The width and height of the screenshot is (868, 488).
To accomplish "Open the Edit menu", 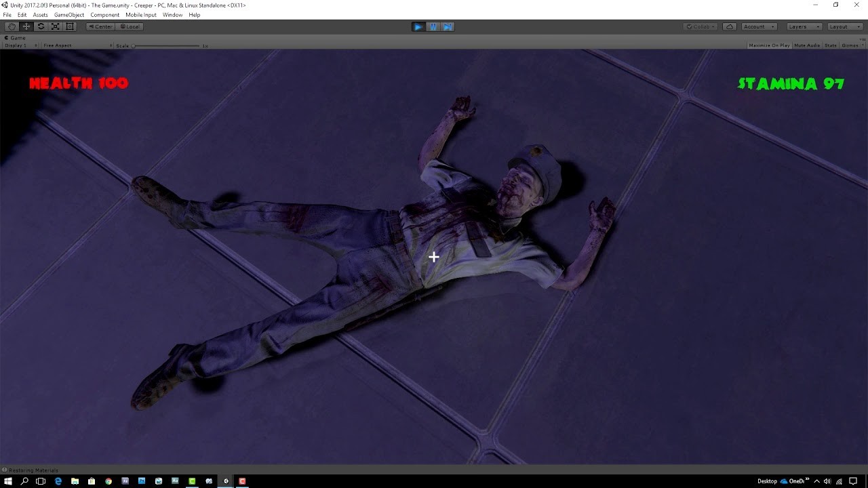I will click(x=22, y=15).
